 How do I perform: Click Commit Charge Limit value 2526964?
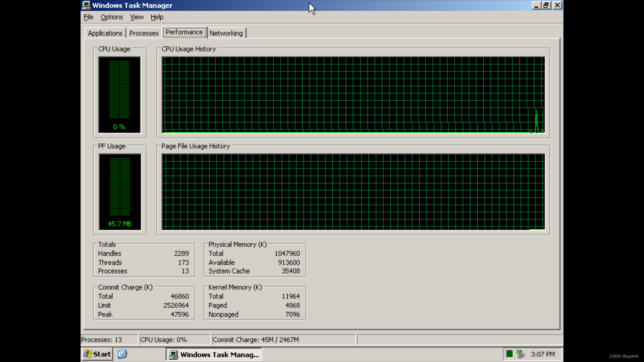pos(176,305)
